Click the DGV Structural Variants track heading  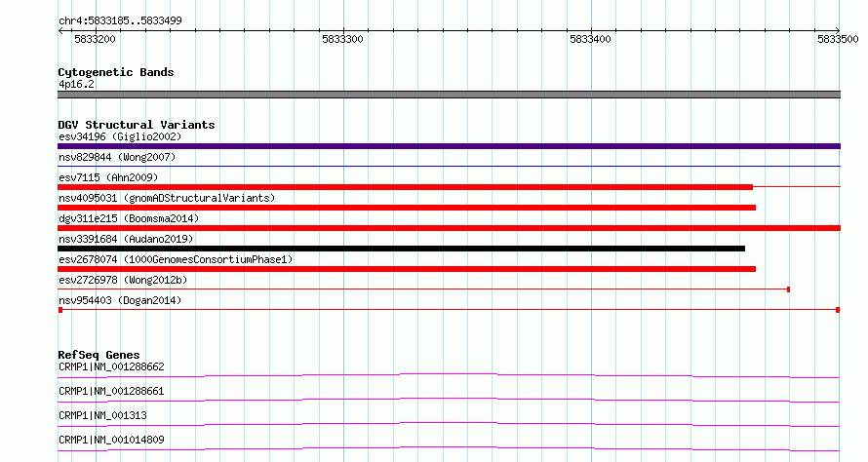pos(137,125)
